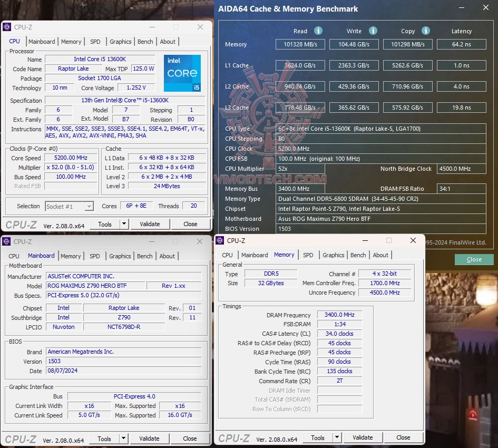Image resolution: width=498 pixels, height=448 pixels.
Task: Click Memory Type DDR5-6800 SDRAM row in AIDA64
Action: click(381, 199)
